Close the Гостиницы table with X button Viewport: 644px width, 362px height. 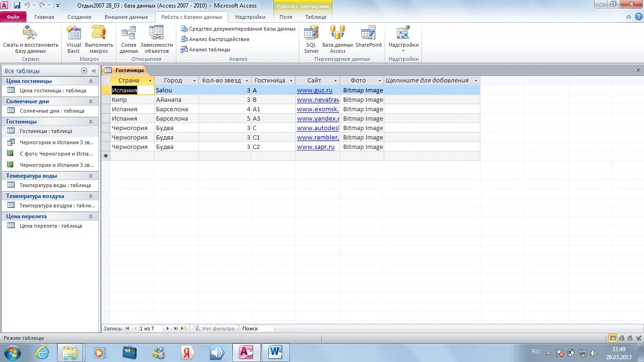pos(638,70)
